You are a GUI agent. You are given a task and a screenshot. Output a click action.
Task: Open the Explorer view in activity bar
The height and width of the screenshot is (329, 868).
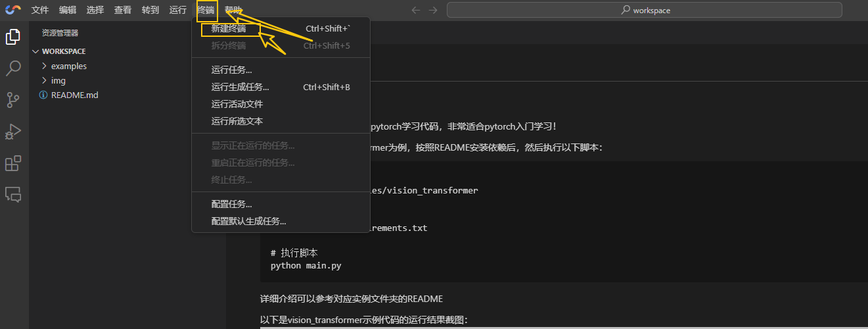[13, 37]
